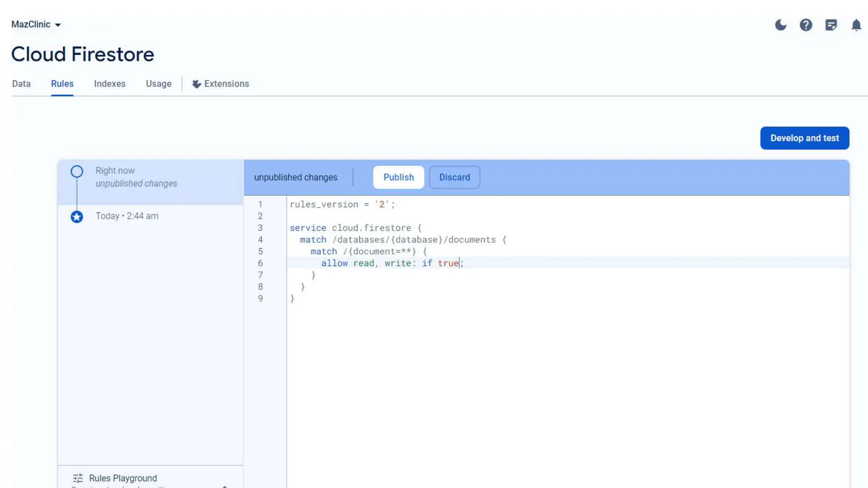
Task: Click the rules_version line in code editor
Action: tap(342, 205)
